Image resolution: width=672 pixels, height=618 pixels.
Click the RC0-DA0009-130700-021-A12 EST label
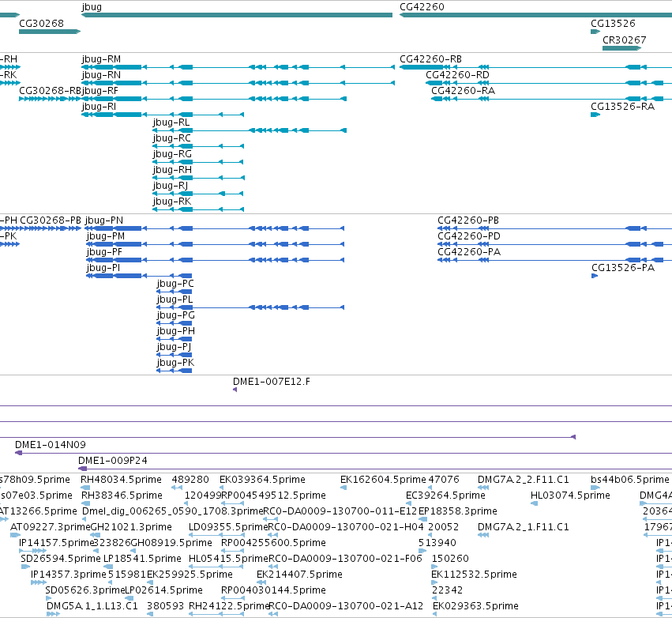tap(346, 606)
